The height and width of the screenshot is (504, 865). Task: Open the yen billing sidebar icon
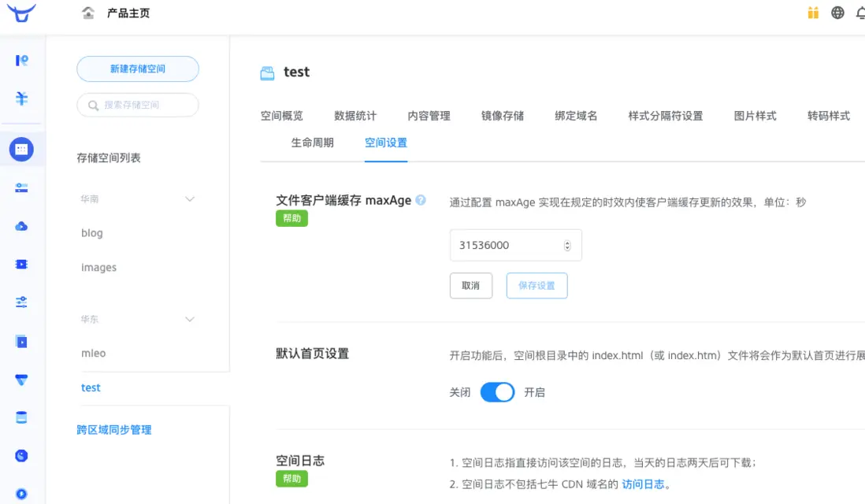(21, 98)
